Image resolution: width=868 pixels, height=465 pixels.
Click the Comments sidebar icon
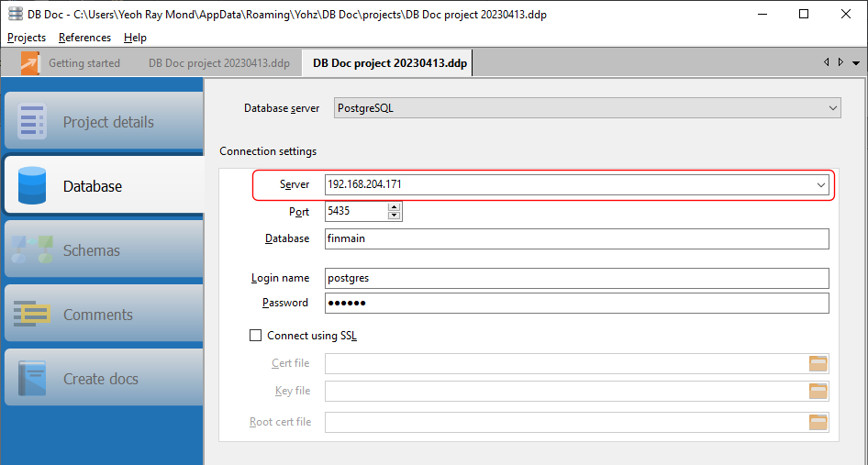coord(32,315)
